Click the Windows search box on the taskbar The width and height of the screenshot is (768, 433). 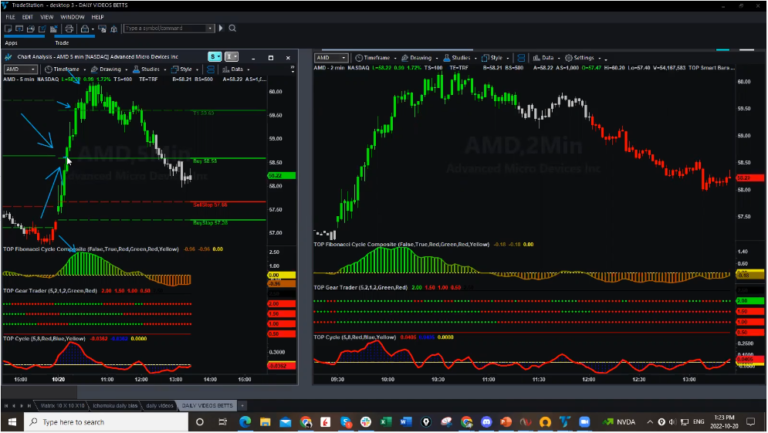[x=106, y=422]
